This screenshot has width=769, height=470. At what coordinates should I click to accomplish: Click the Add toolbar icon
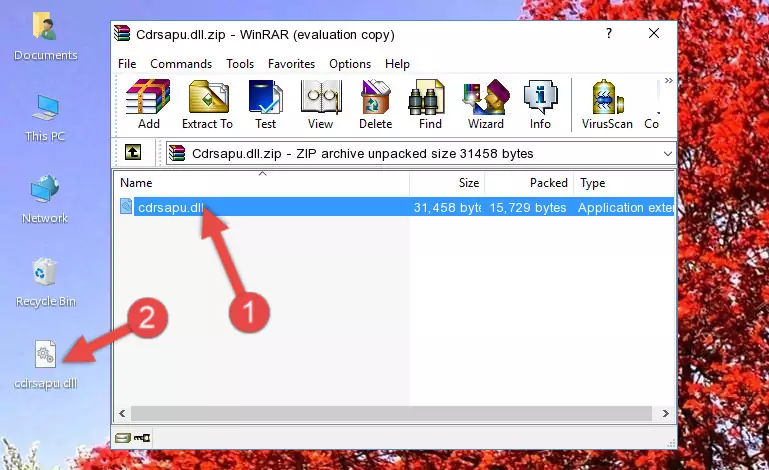pyautogui.click(x=148, y=104)
